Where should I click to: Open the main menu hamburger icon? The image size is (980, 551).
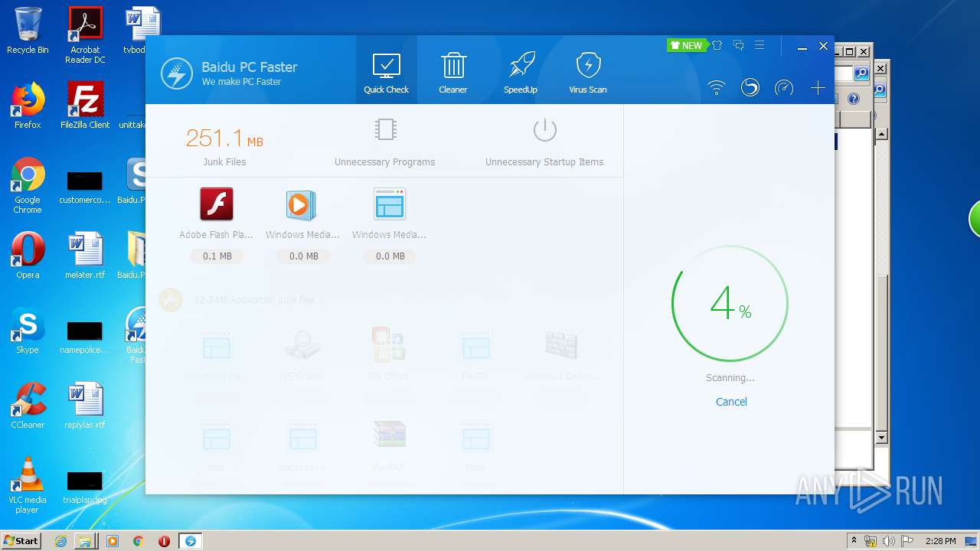pos(759,46)
